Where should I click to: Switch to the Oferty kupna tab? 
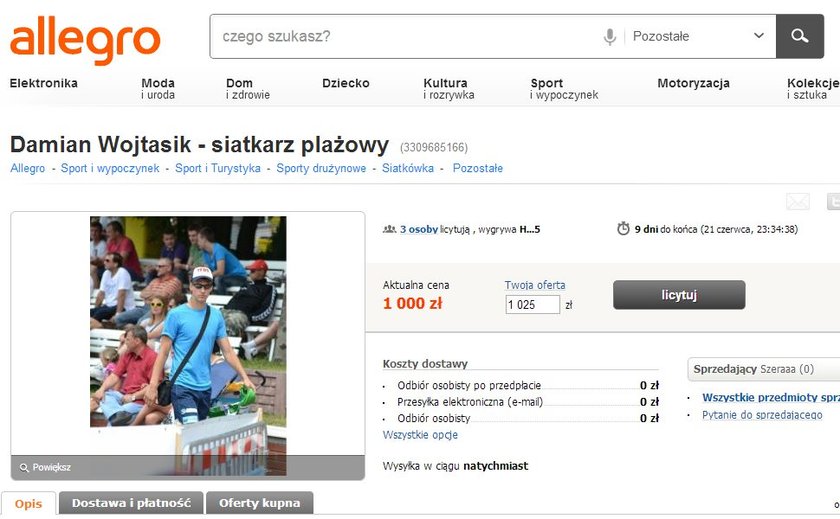tap(260, 503)
